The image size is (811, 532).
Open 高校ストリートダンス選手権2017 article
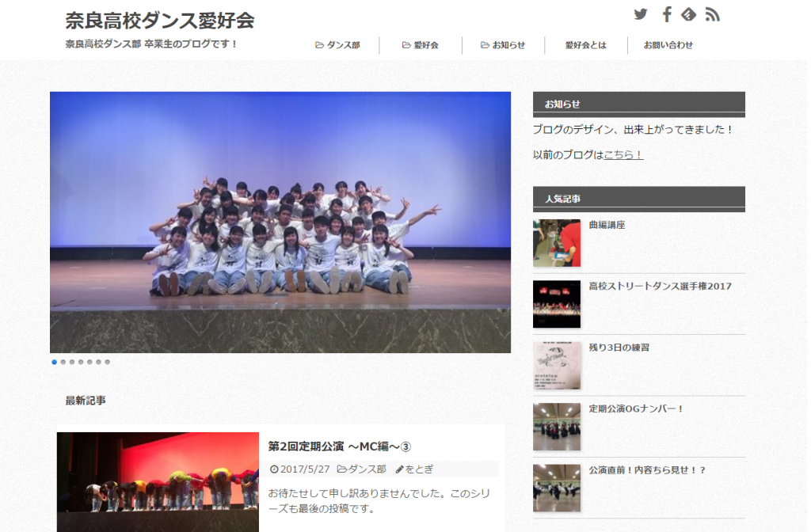pos(660,286)
